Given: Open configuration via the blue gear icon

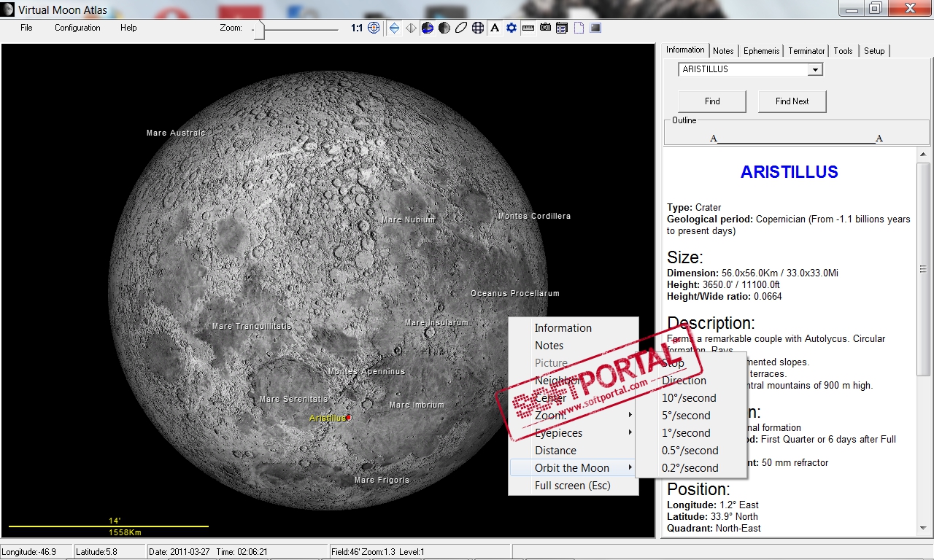Looking at the screenshot, I should (512, 28).
